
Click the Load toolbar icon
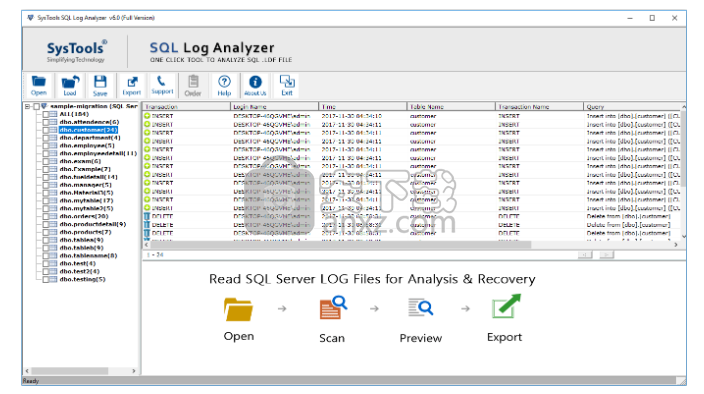(70, 85)
